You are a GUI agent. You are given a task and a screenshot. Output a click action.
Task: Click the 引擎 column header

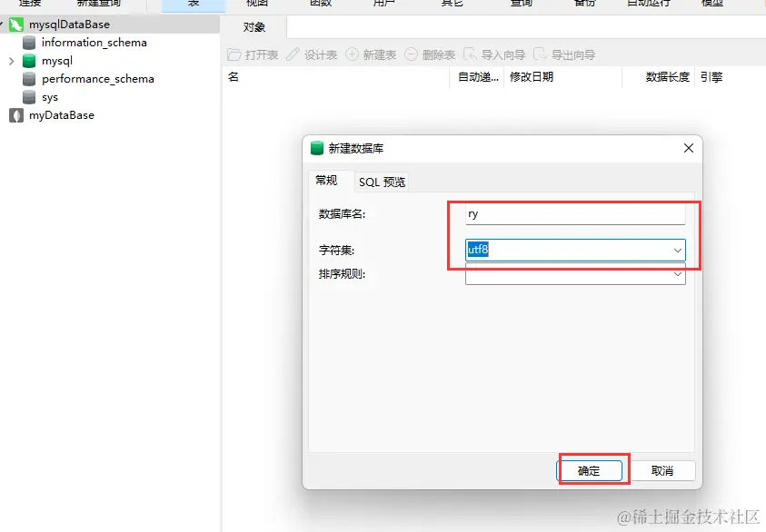coord(711,77)
